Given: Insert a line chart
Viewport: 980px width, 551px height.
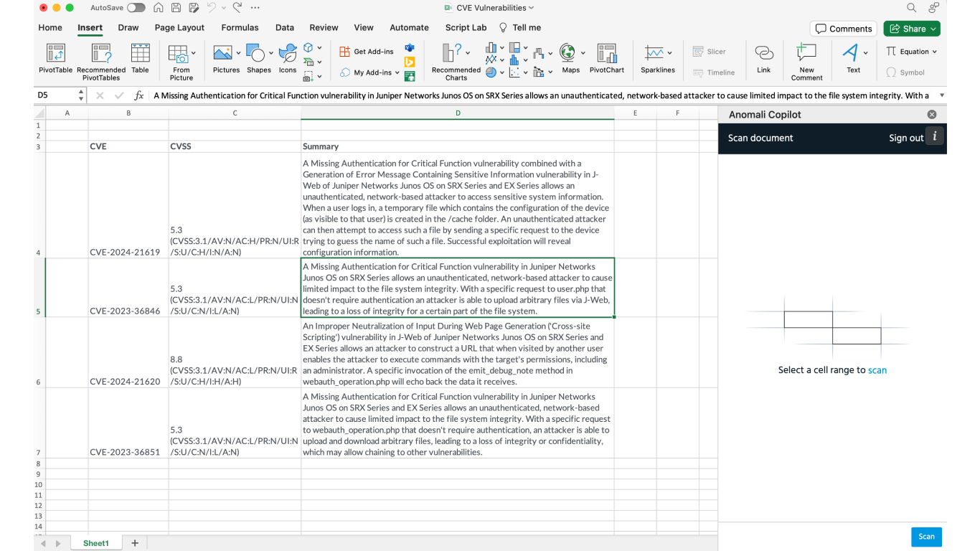Looking at the screenshot, I should 491,60.
